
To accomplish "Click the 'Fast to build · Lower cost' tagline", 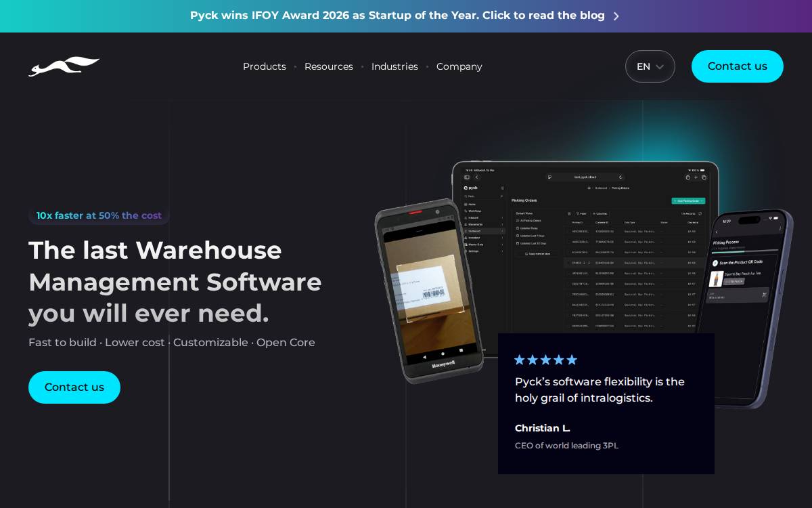I will coord(172,343).
